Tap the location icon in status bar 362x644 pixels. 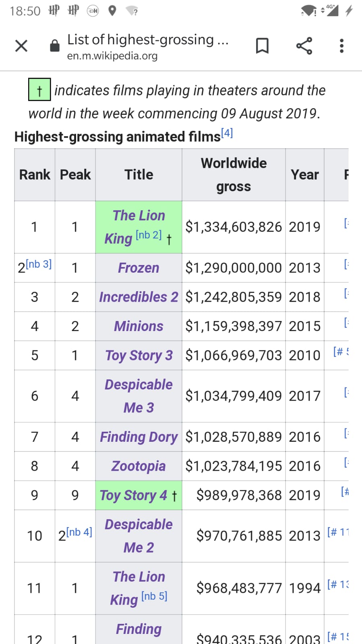pyautogui.click(x=112, y=11)
